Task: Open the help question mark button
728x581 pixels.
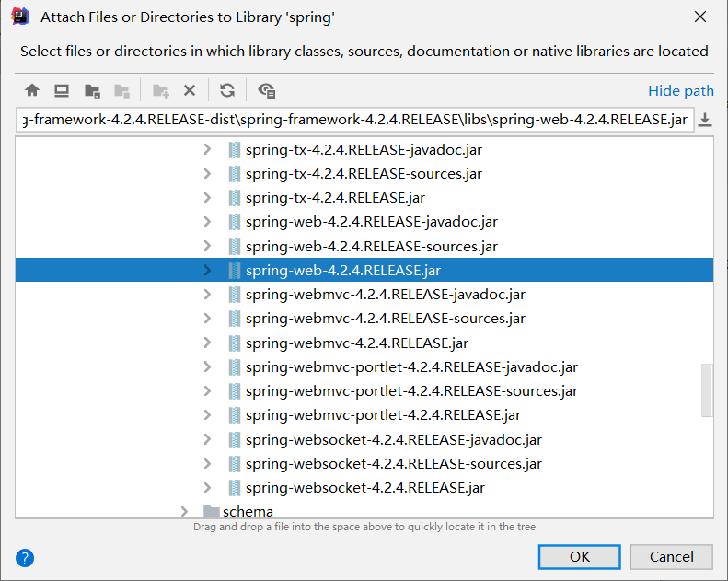Action: (x=25, y=558)
